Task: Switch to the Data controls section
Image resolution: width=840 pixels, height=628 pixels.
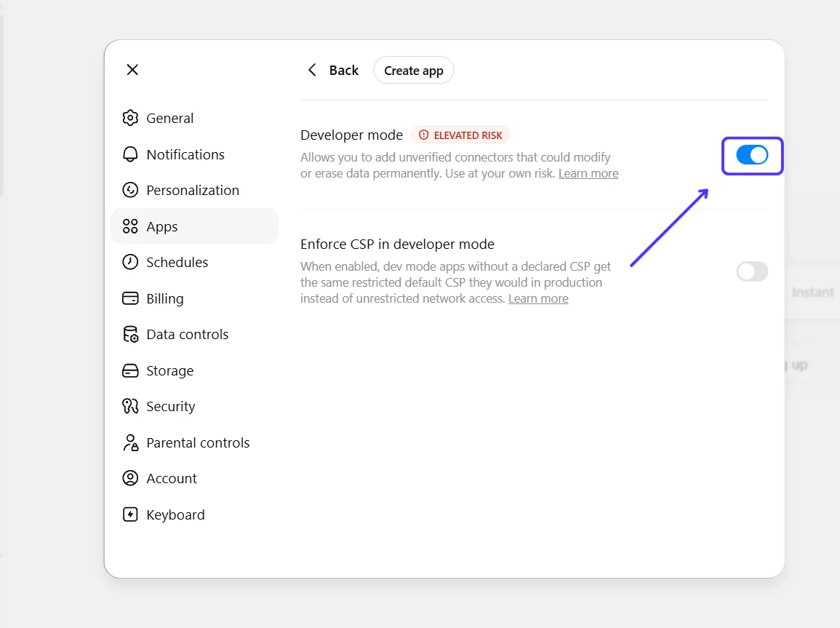Action: 194,334
